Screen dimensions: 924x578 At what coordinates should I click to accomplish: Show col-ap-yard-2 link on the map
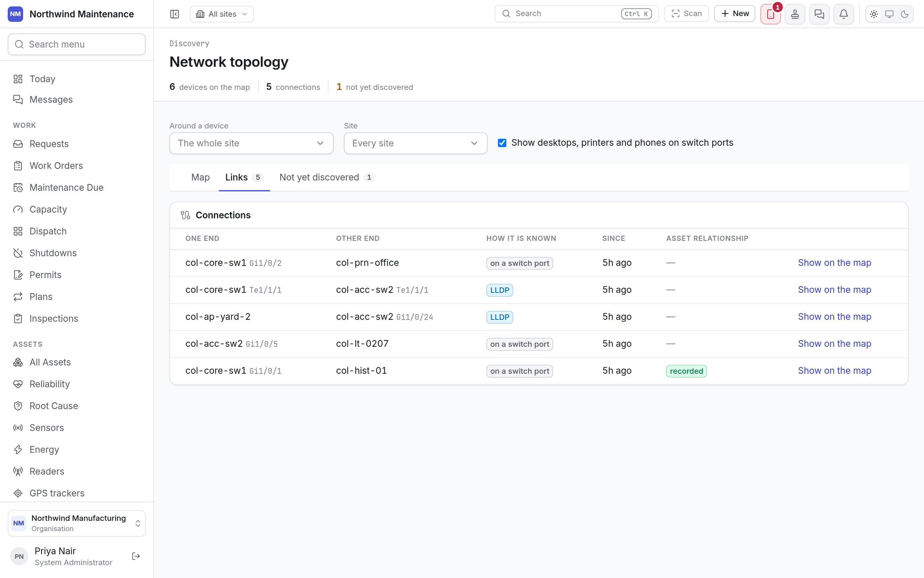834,317
